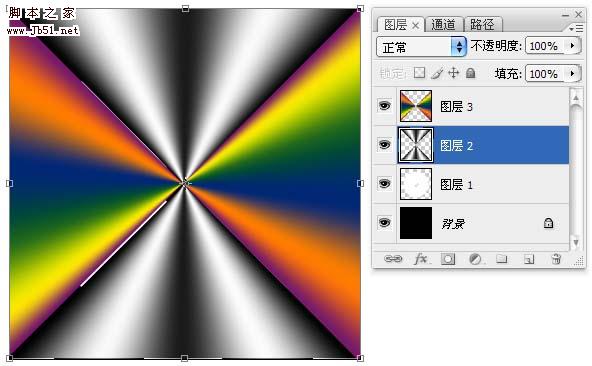Delete layer with trash icon

pos(556,259)
